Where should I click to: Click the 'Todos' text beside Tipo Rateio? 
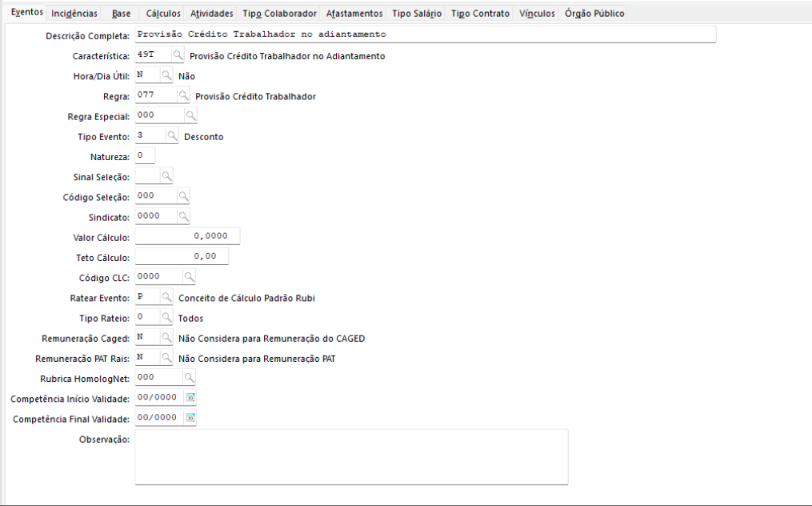[190, 319]
